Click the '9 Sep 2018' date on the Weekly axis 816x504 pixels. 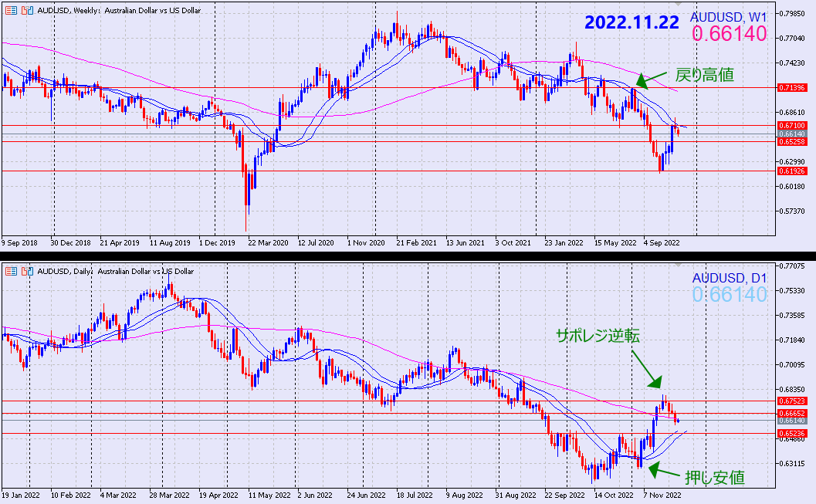click(20, 243)
